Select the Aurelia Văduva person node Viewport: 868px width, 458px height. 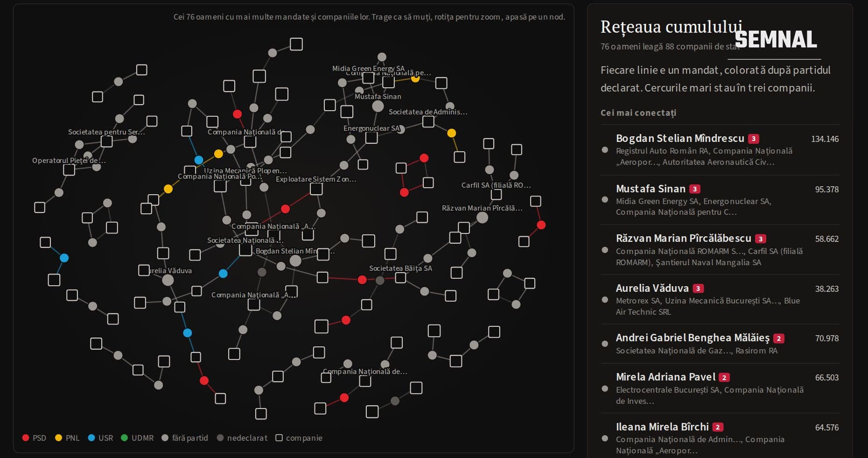tap(168, 280)
